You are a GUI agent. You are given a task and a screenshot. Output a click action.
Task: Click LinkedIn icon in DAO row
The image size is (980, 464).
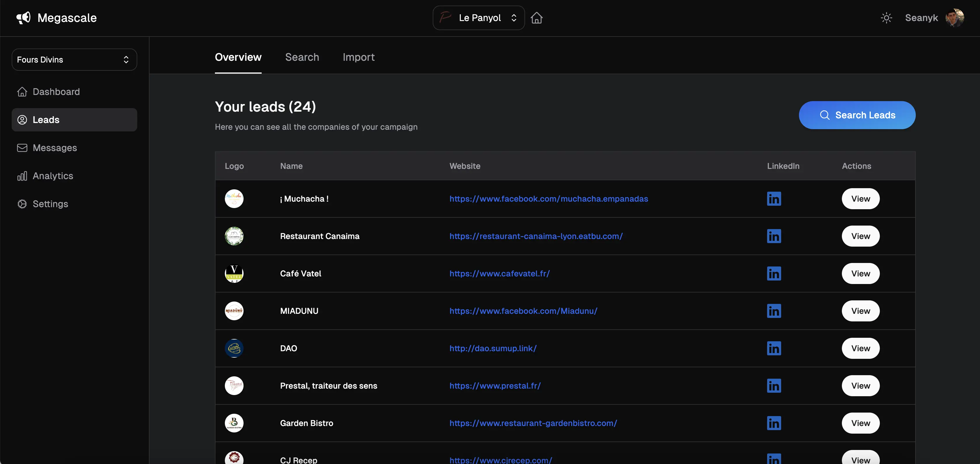point(774,348)
